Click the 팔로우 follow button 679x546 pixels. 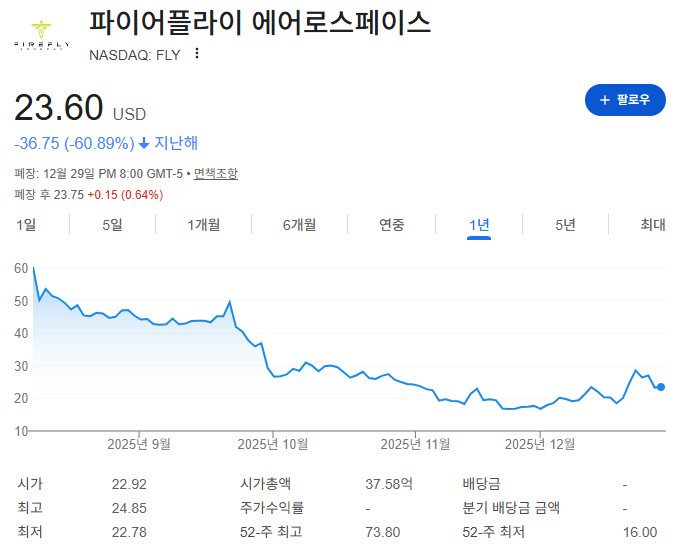coord(625,100)
